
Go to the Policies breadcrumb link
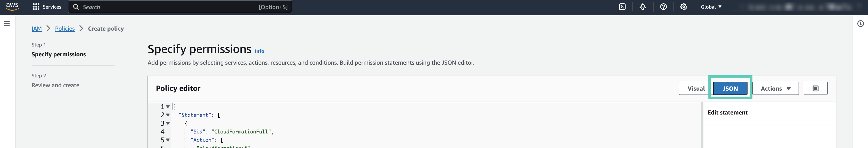(65, 29)
